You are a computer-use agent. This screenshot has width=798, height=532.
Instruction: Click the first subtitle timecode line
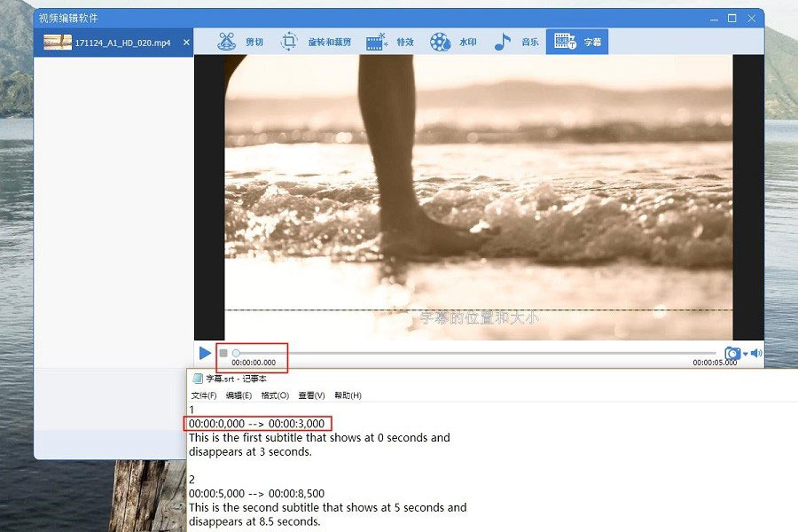click(257, 424)
